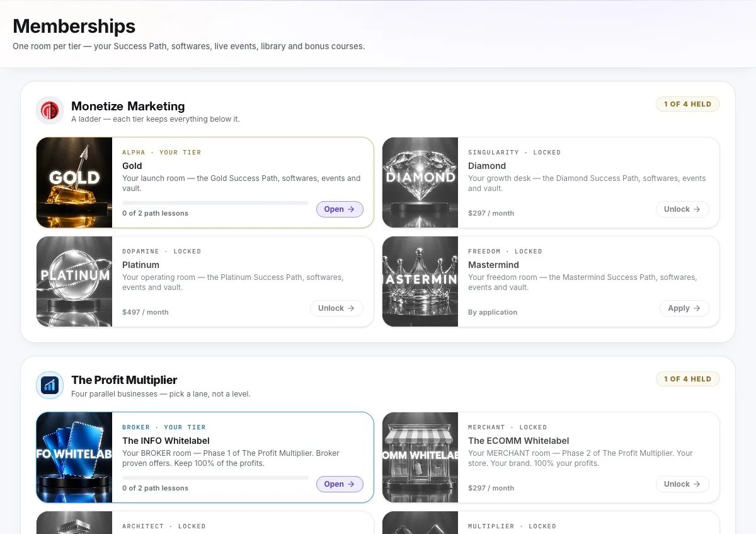Click the Gold bar thumbnail
Viewport: 756px width, 534px height.
point(74,183)
